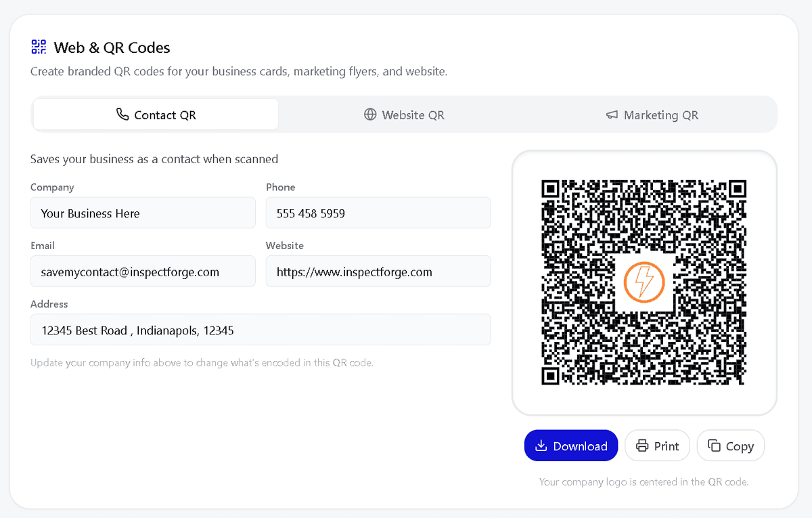The image size is (812, 518).
Task: Click the 'Phone' field label
Action: 281,187
